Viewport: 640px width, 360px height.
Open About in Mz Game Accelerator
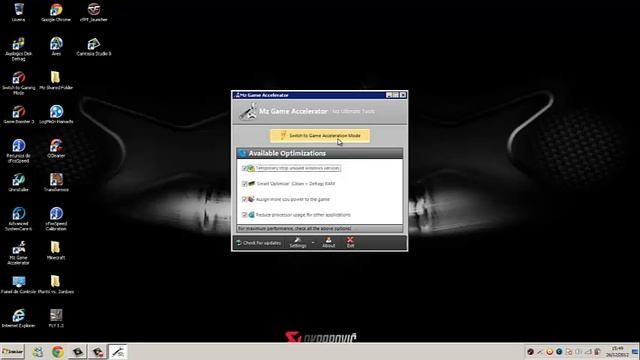(329, 242)
